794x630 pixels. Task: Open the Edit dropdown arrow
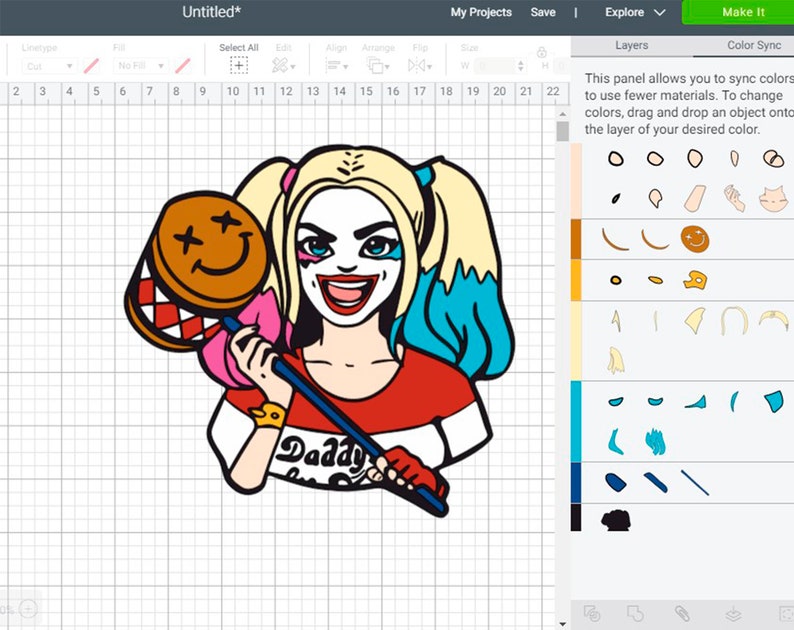[293, 67]
